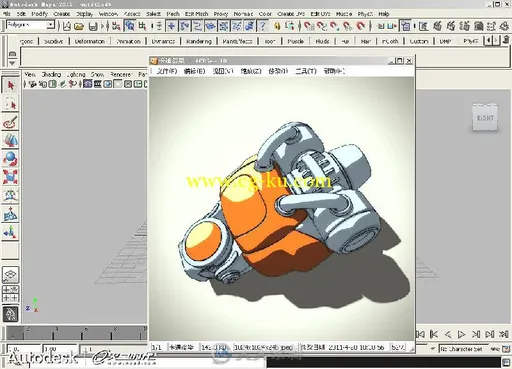Click the Select by object type icon

129,26
